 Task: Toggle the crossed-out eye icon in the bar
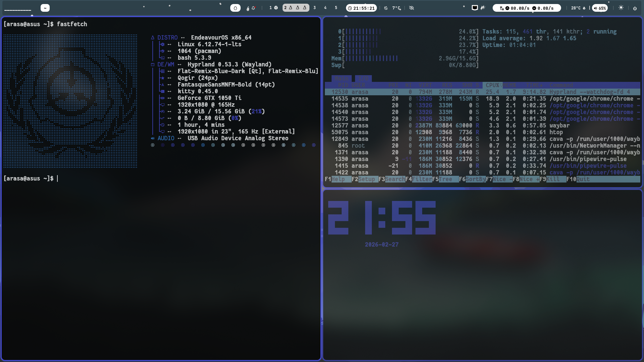pos(411,8)
